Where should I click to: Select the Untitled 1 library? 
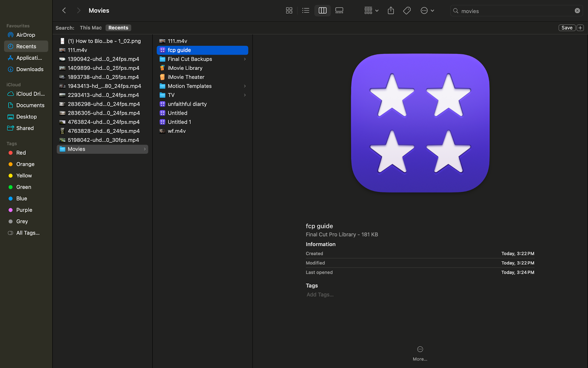202,122
